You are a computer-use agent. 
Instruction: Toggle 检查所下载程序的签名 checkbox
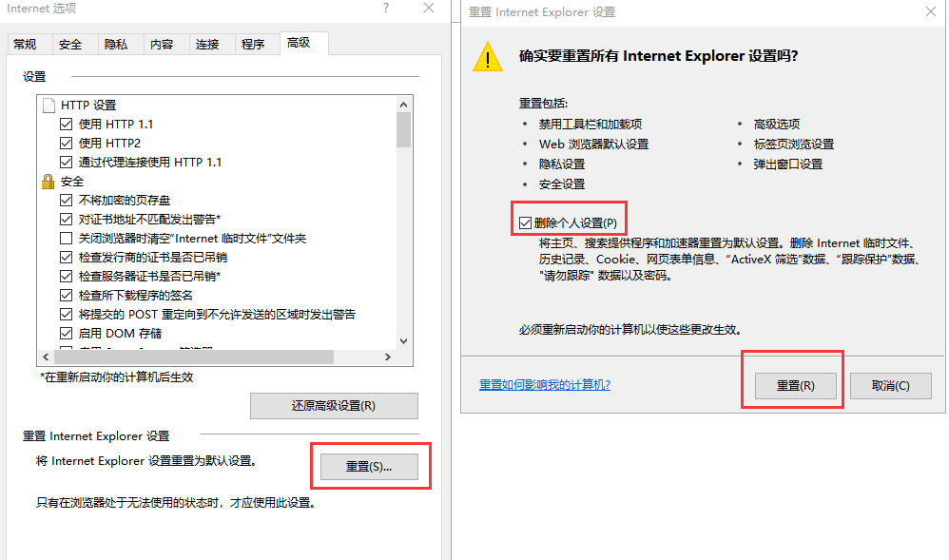[x=67, y=296]
